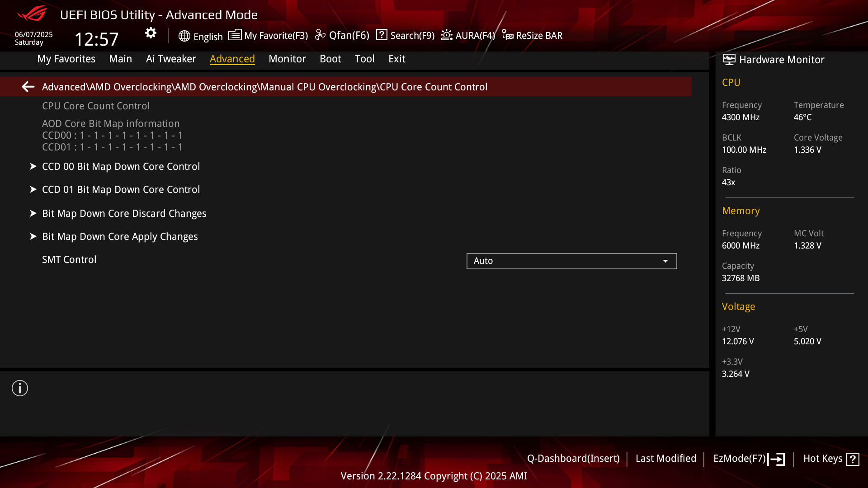Open Bit Map Down Core Apply Changes
The image size is (868, 488).
point(120,236)
